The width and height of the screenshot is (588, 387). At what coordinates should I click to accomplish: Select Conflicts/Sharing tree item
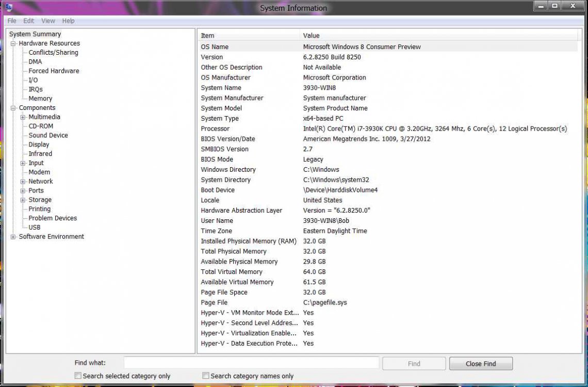tap(53, 53)
